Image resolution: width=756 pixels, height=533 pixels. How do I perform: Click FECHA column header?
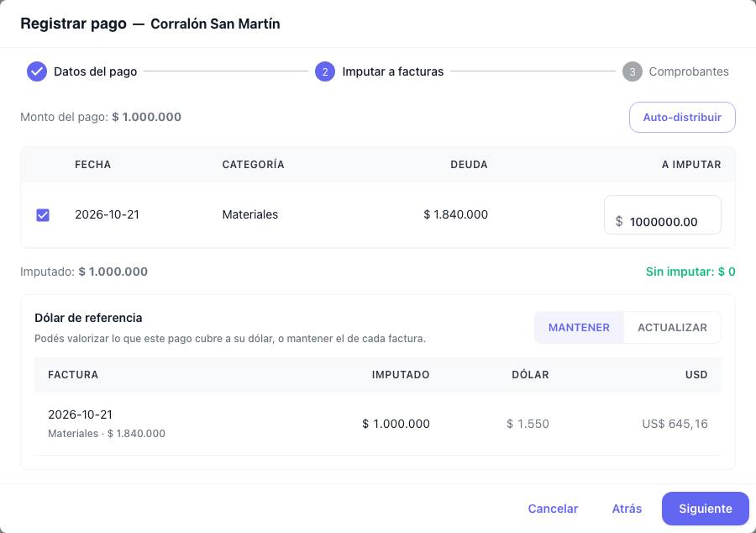92,165
